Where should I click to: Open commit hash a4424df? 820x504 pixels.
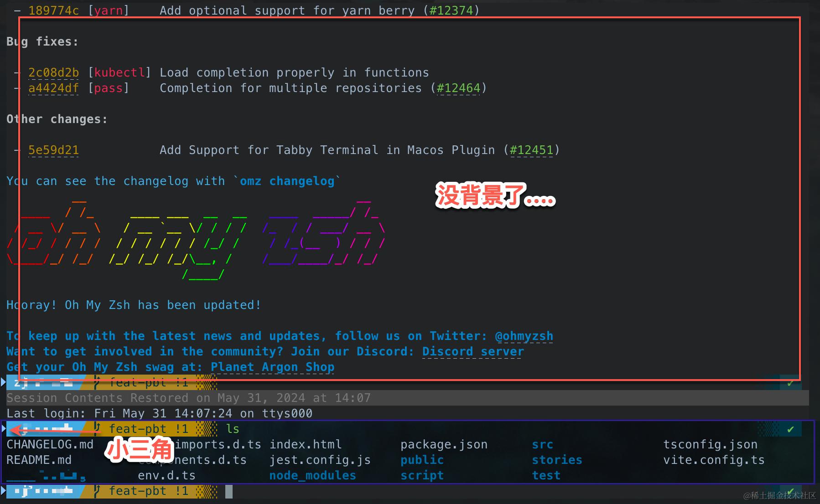point(54,88)
